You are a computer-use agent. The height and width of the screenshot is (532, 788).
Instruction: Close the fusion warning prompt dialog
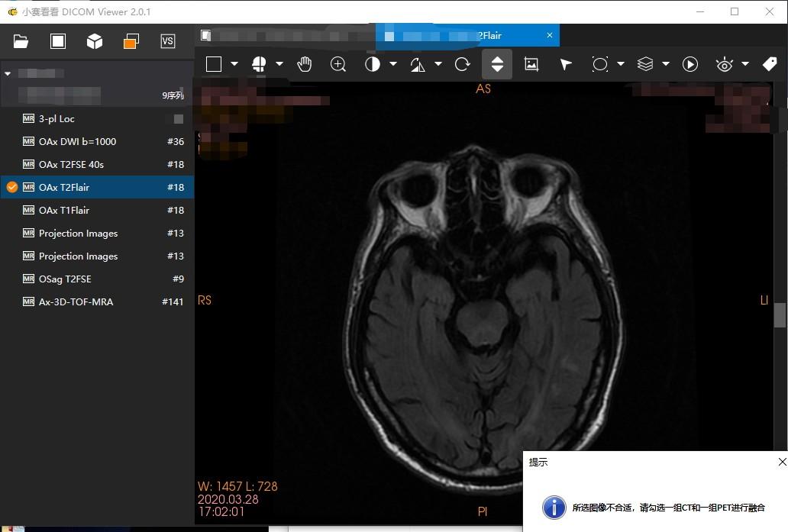pyautogui.click(x=782, y=462)
